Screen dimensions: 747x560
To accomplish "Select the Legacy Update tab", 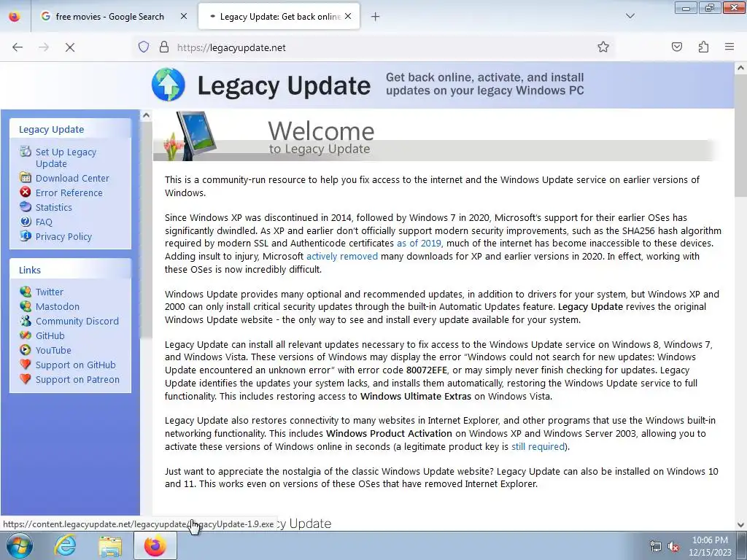I will (x=279, y=16).
